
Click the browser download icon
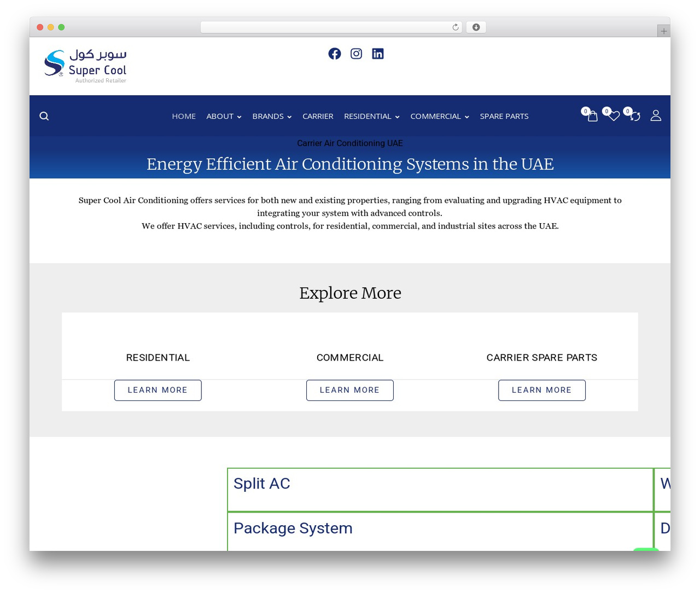476,27
